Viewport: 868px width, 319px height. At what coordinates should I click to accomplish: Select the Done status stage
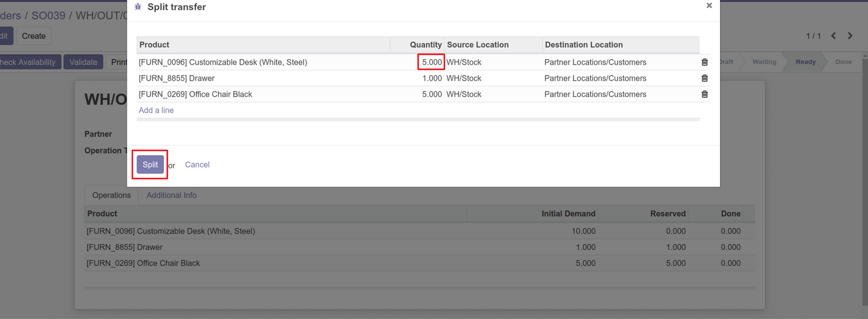click(x=843, y=62)
